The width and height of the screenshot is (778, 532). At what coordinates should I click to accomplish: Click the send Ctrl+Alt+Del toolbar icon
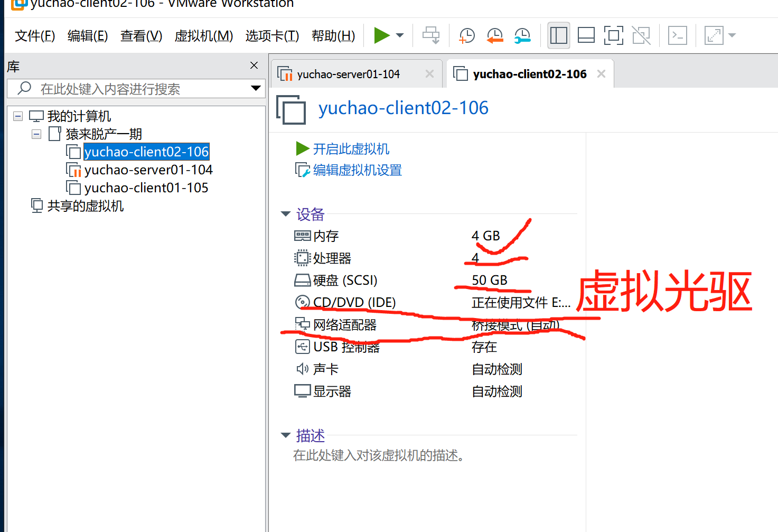[431, 35]
